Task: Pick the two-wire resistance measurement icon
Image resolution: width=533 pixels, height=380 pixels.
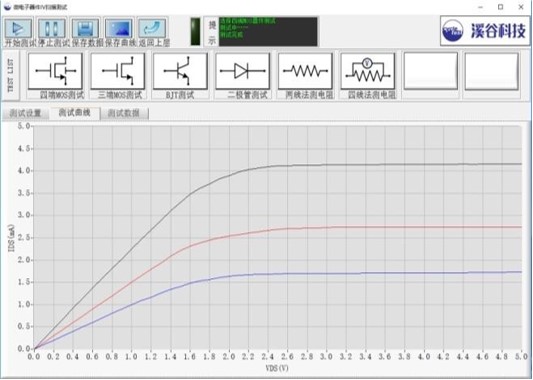Action: pyautogui.click(x=305, y=71)
